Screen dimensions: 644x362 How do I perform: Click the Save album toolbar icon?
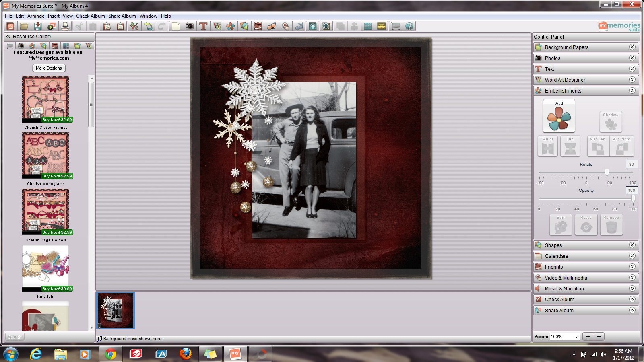[37, 26]
